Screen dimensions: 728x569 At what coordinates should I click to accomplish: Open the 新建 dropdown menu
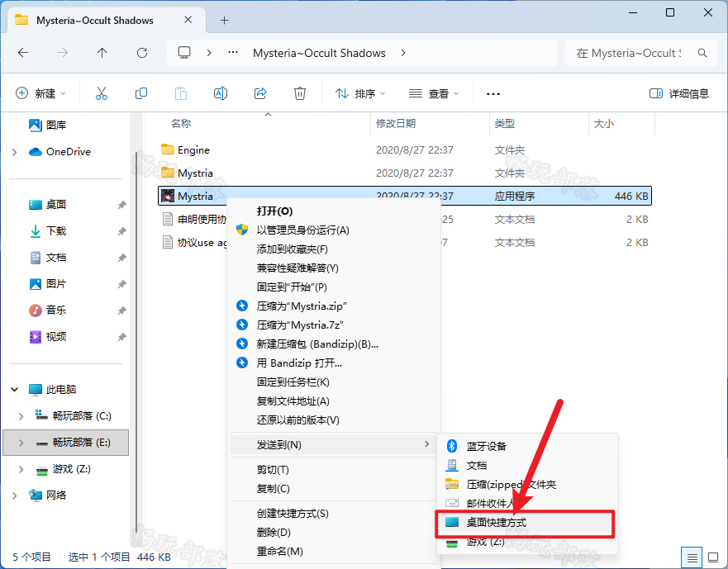point(40,94)
